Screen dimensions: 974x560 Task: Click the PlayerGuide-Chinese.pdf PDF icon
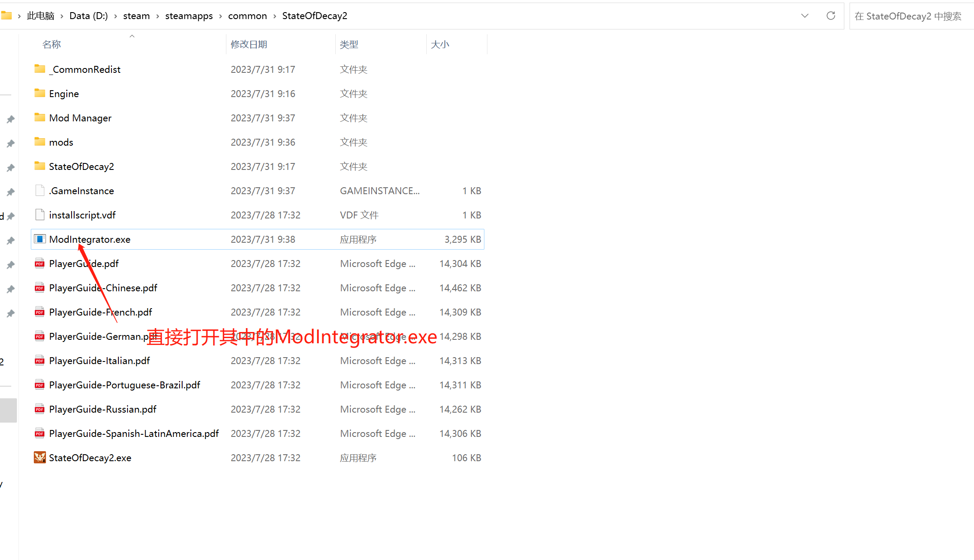[40, 288]
